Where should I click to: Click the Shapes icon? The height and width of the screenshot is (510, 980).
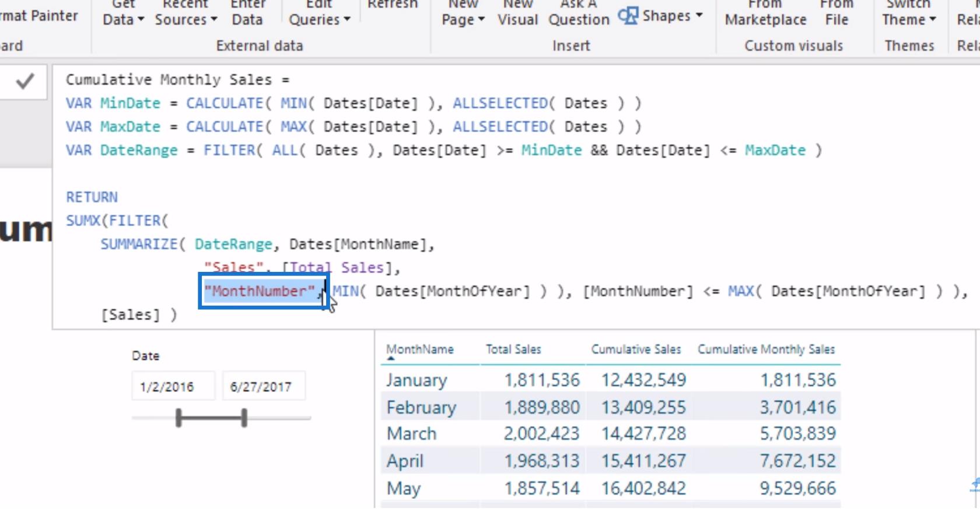[628, 16]
